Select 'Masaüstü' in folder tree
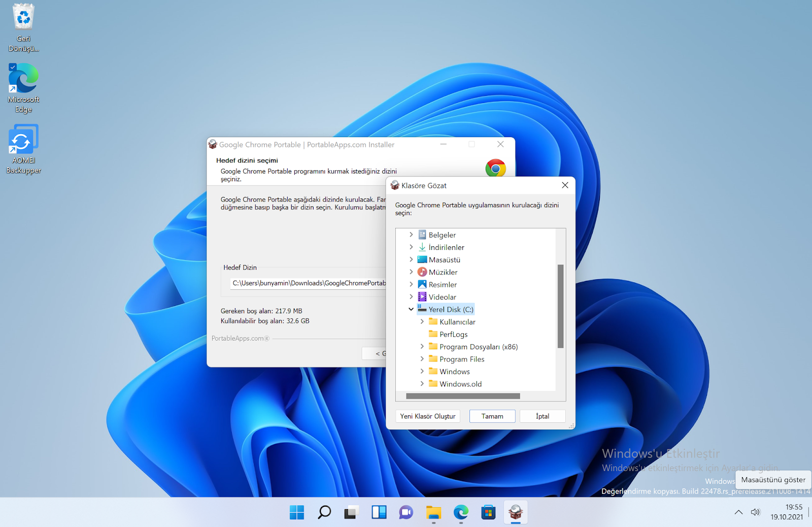The image size is (812, 527). click(445, 260)
